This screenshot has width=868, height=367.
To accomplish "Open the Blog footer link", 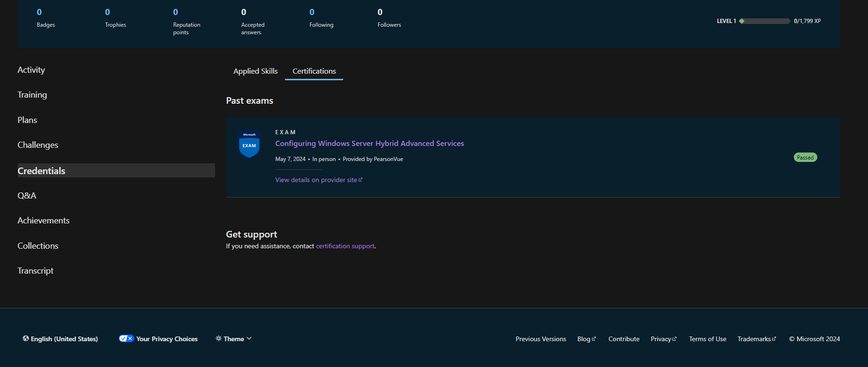I will pyautogui.click(x=586, y=339).
